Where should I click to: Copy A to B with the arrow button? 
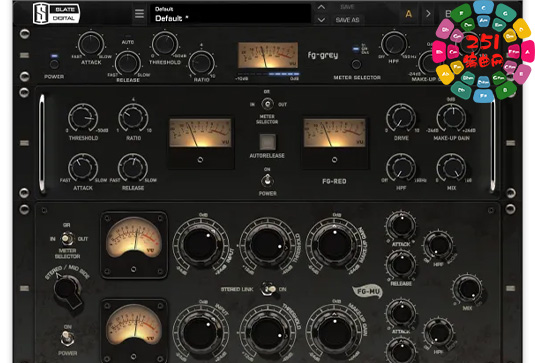click(428, 14)
